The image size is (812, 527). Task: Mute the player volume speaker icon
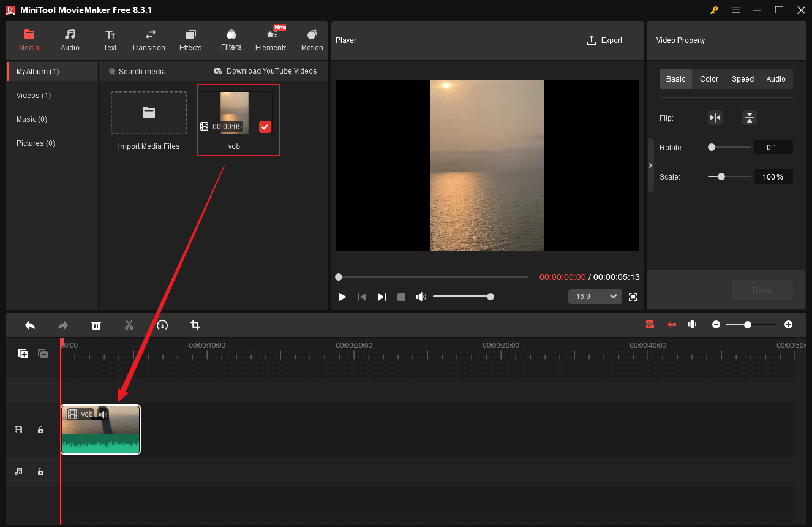pos(421,297)
